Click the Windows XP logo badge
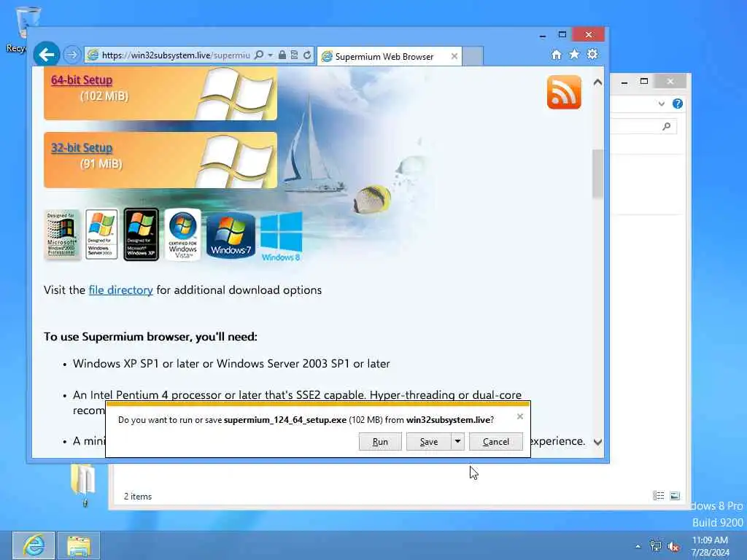 141,234
